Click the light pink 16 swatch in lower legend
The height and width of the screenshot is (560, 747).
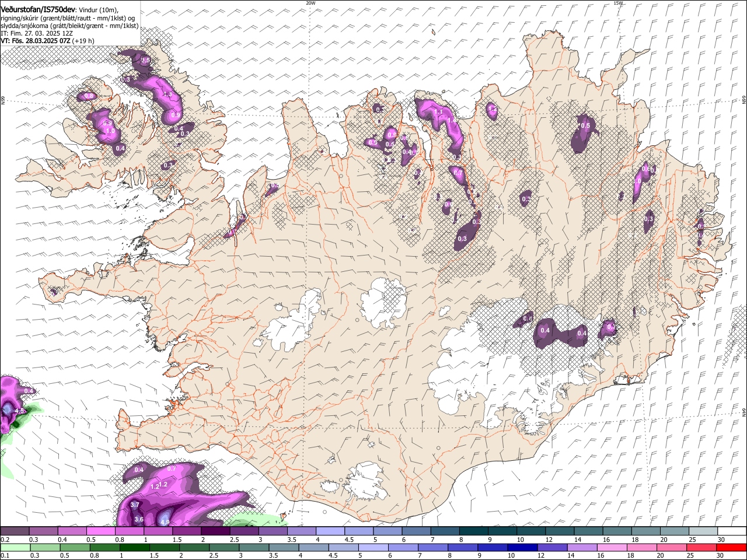point(612,548)
